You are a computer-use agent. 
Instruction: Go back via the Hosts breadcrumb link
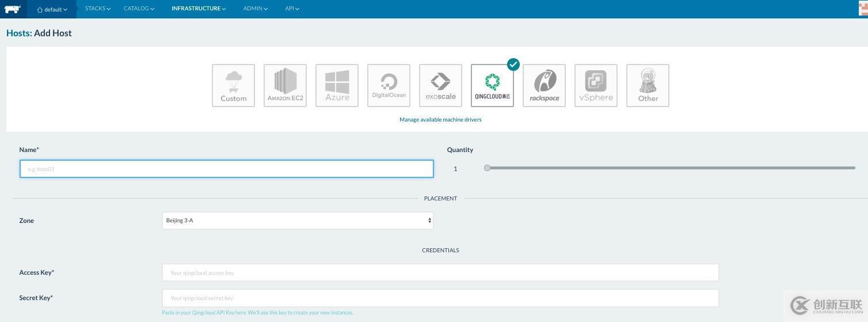click(x=19, y=33)
